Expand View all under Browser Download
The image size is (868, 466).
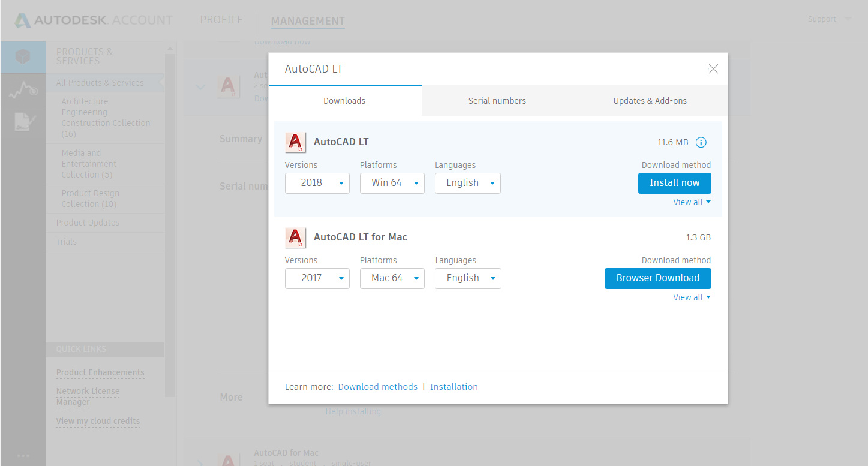[x=692, y=297]
